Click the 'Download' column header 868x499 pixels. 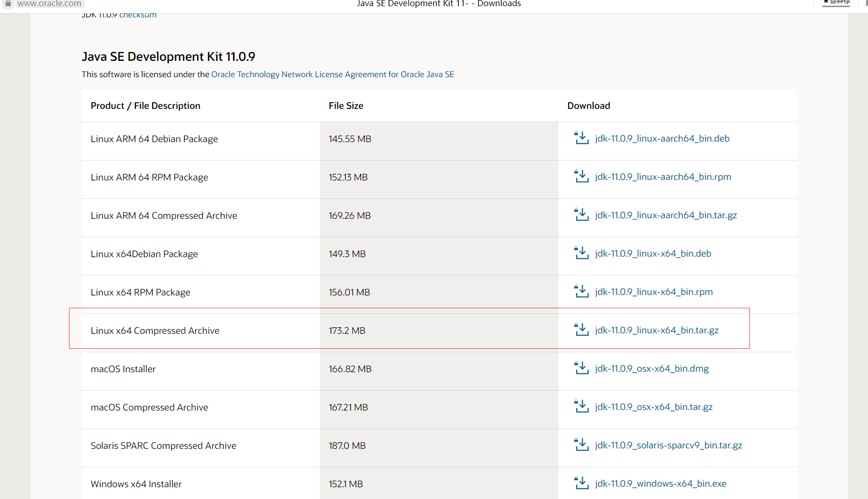(x=589, y=106)
